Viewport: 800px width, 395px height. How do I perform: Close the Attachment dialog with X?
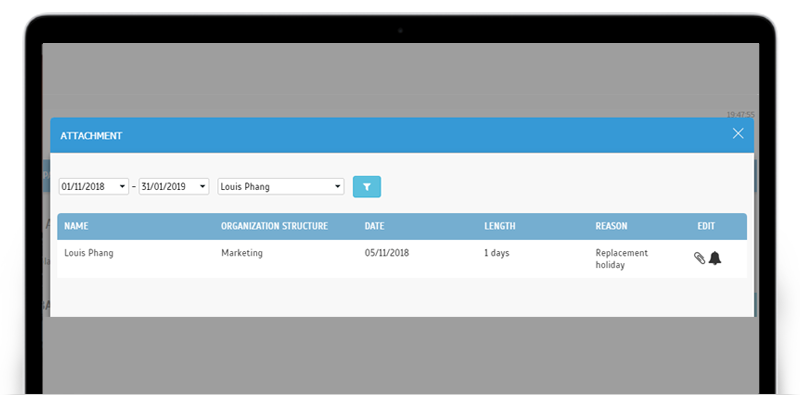coord(738,134)
